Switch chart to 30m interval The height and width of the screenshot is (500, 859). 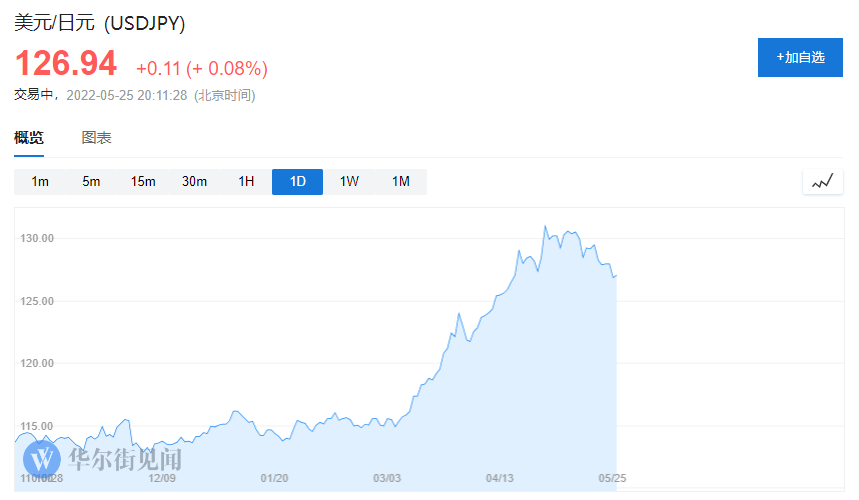coord(194,182)
